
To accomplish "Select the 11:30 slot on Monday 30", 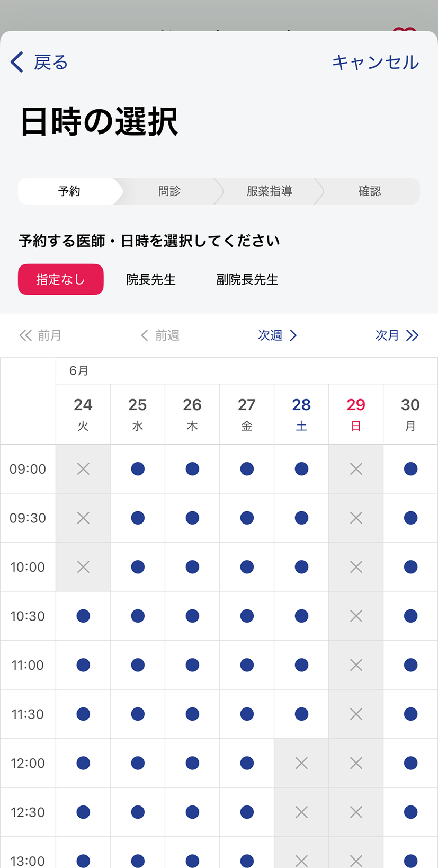I will 410,714.
